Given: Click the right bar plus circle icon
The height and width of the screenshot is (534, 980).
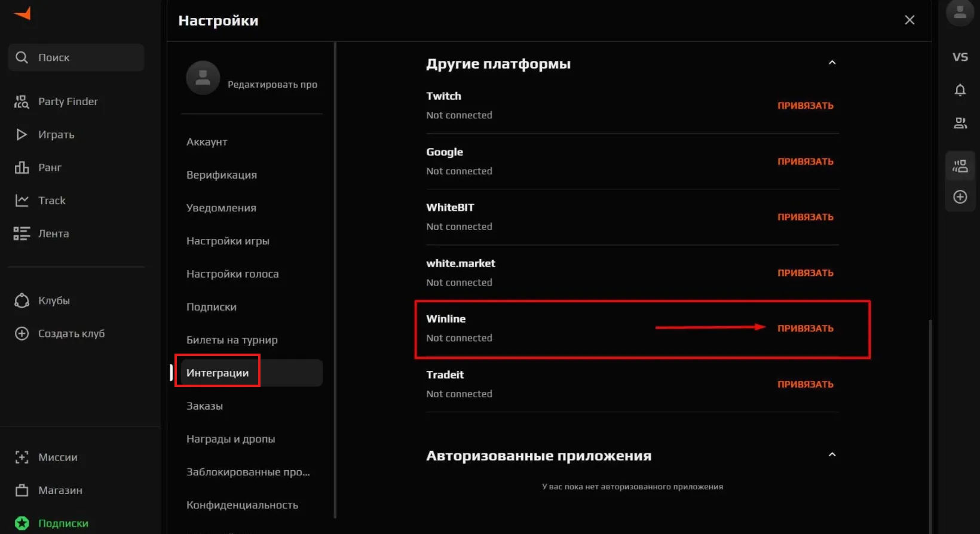Looking at the screenshot, I should point(960,197).
